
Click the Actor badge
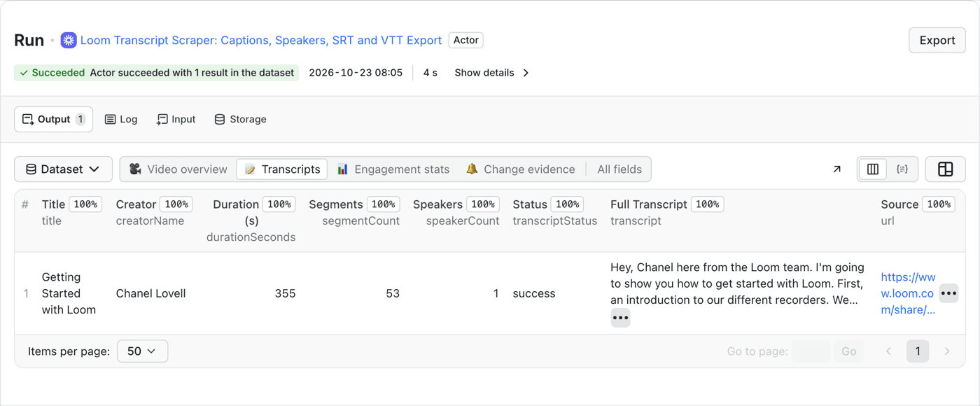[466, 41]
